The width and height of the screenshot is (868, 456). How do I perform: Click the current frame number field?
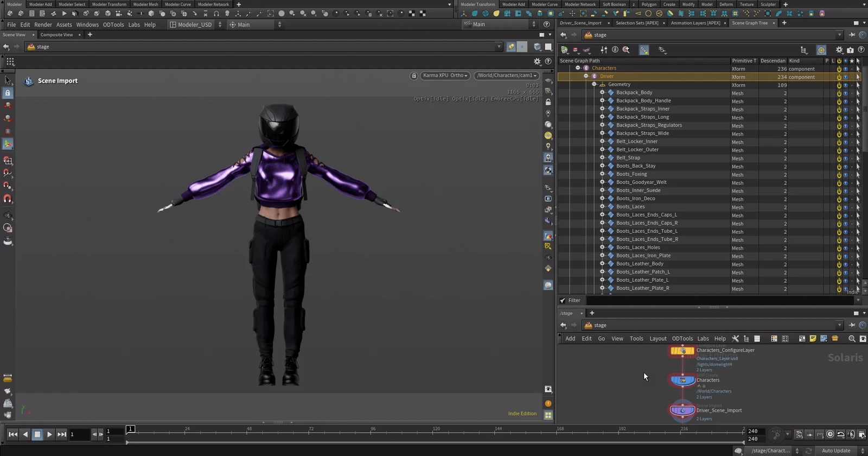click(79, 434)
